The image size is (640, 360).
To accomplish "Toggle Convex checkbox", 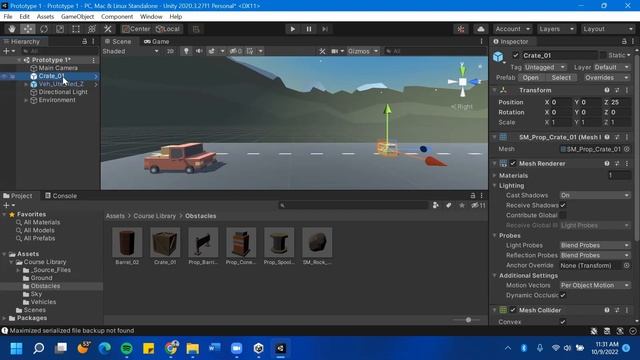I will [563, 322].
